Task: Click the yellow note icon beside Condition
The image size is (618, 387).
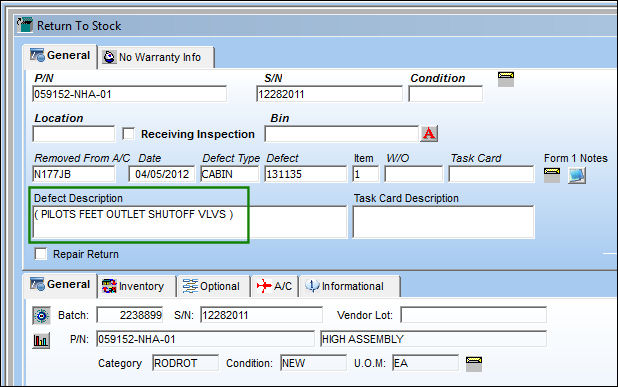Action: coord(506,79)
